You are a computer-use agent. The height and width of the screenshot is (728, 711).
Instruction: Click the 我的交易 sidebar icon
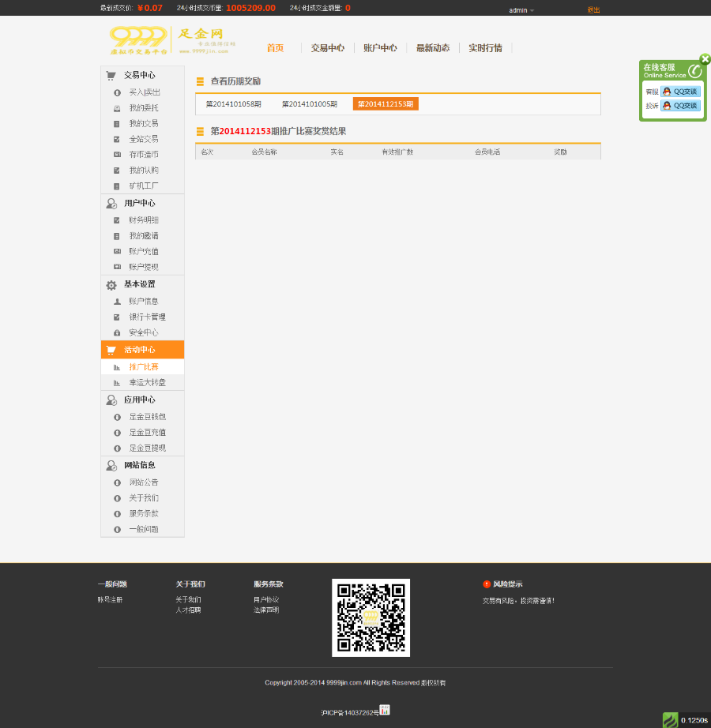click(x=117, y=124)
